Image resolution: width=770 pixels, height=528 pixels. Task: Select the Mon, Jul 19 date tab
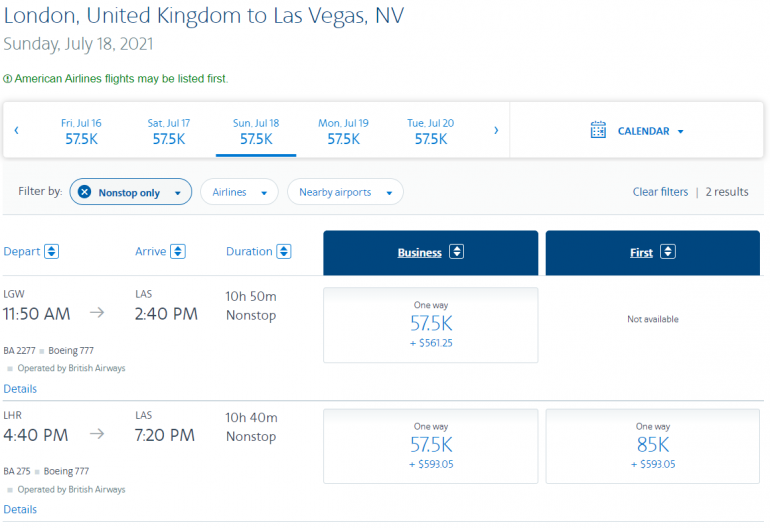click(x=343, y=132)
